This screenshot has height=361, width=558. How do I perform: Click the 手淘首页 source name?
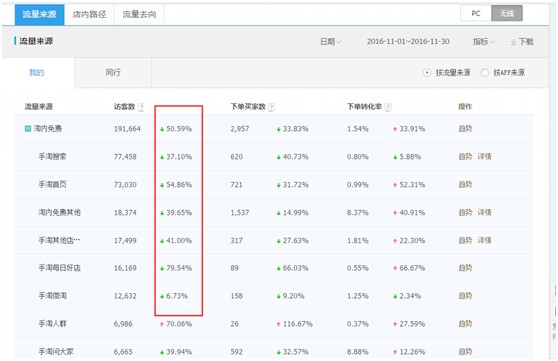52,184
